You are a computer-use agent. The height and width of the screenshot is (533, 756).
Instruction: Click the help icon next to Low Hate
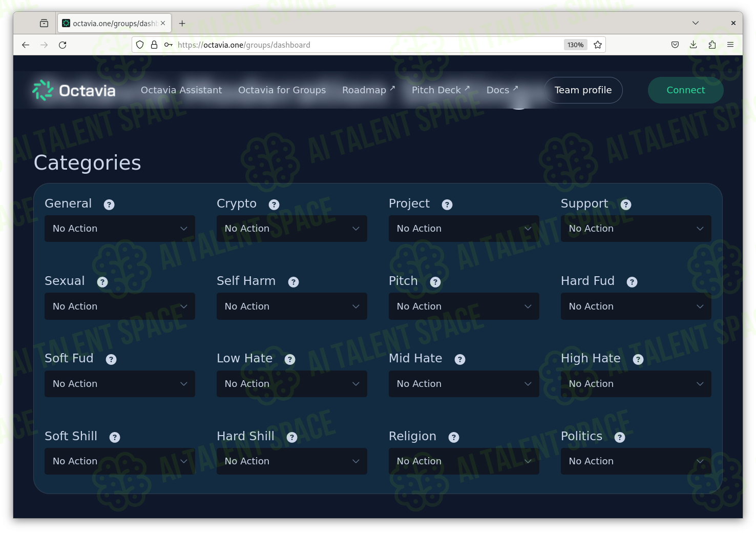tap(290, 359)
